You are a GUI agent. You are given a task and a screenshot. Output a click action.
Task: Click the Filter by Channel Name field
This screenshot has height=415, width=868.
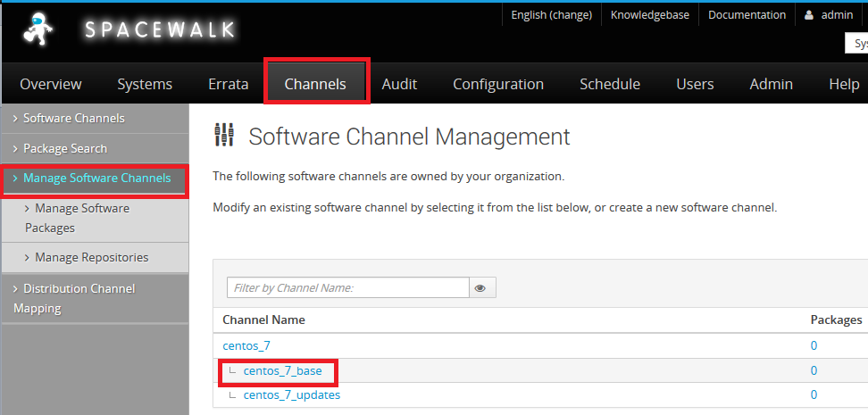pos(348,287)
